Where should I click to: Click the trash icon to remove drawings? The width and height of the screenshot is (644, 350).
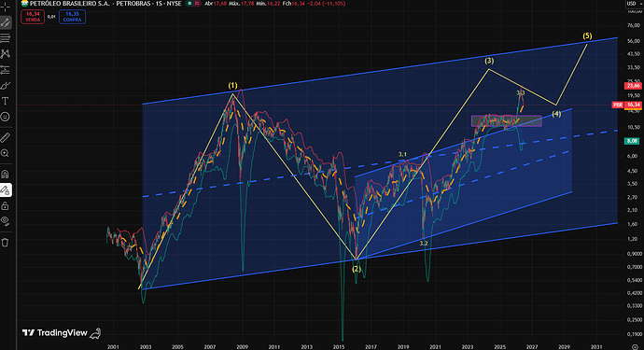tap(6, 243)
